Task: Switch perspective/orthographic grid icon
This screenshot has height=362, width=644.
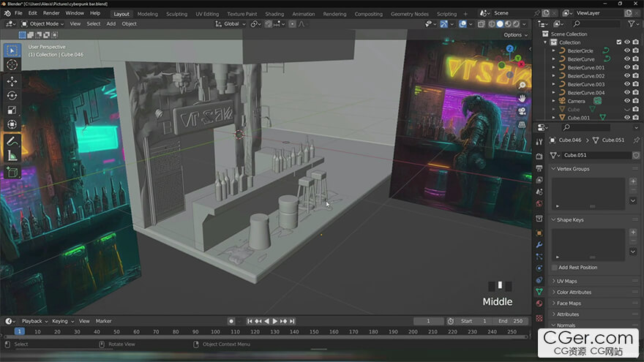Action: coord(522,124)
